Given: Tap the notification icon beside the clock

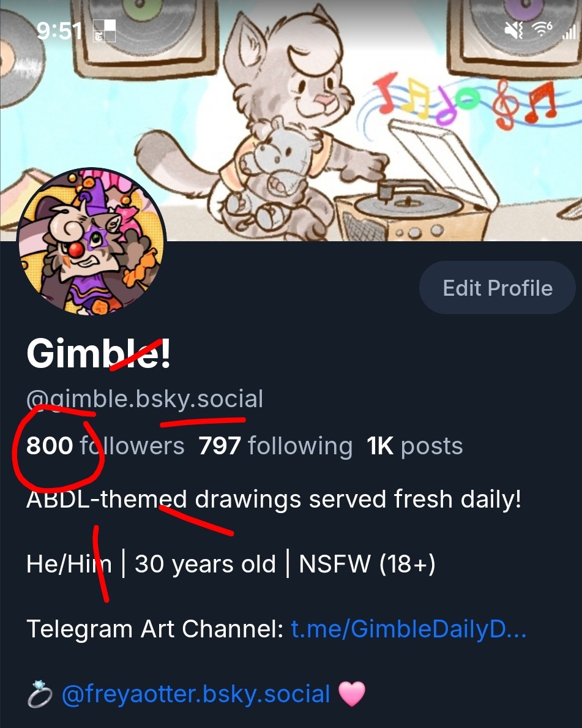Looking at the screenshot, I should (x=104, y=31).
